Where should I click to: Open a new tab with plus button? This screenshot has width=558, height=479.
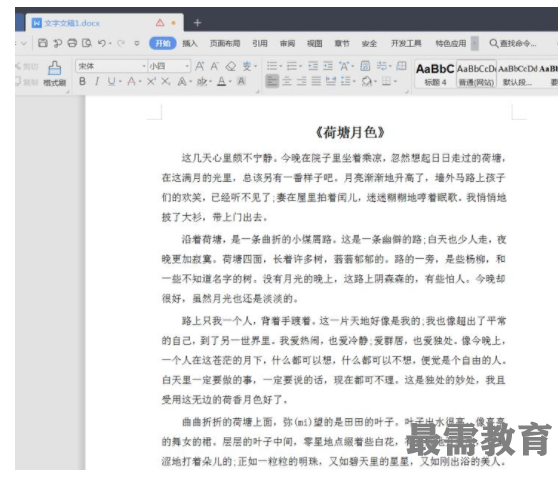(x=198, y=23)
